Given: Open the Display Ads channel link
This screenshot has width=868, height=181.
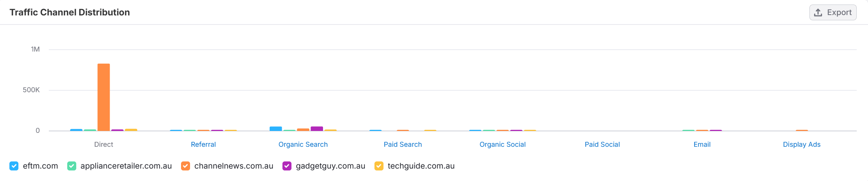Looking at the screenshot, I should point(802,144).
